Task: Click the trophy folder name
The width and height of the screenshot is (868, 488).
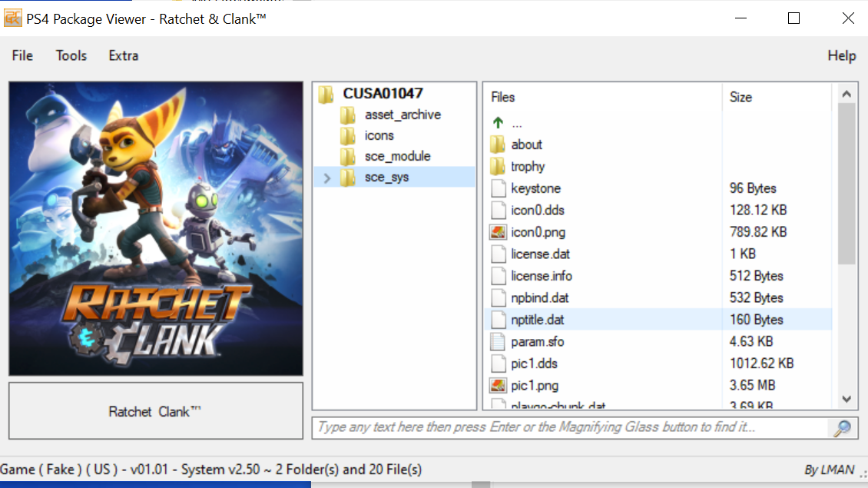Action: 528,166
